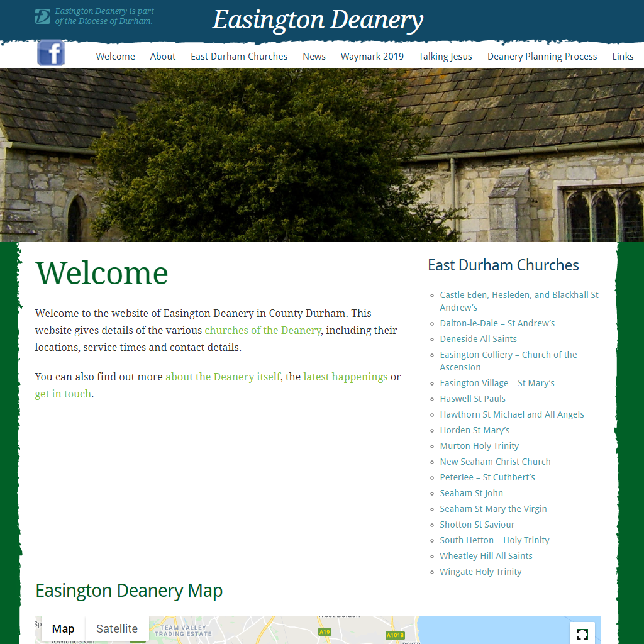Select the News menu item

314,57
